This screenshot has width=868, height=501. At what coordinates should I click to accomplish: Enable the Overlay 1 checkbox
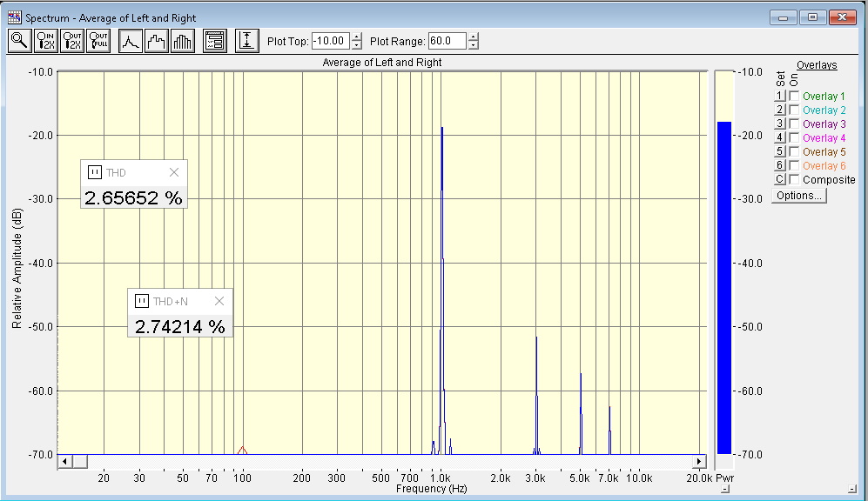[x=794, y=97]
